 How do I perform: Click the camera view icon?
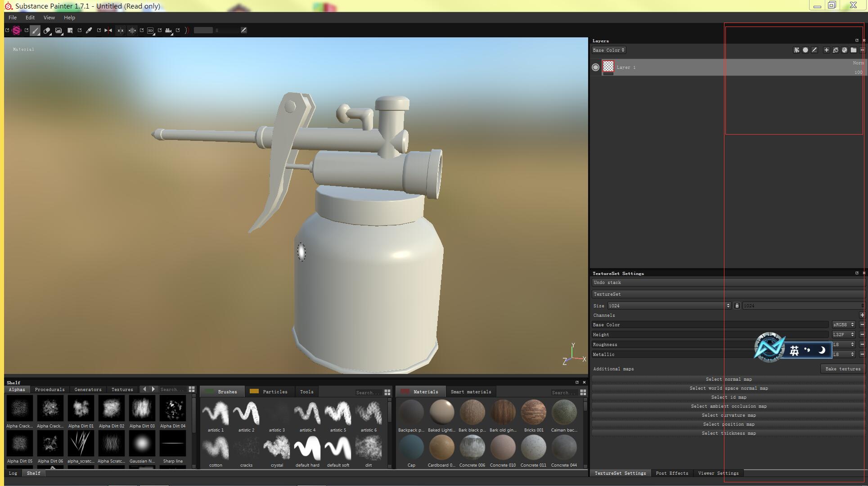[168, 30]
